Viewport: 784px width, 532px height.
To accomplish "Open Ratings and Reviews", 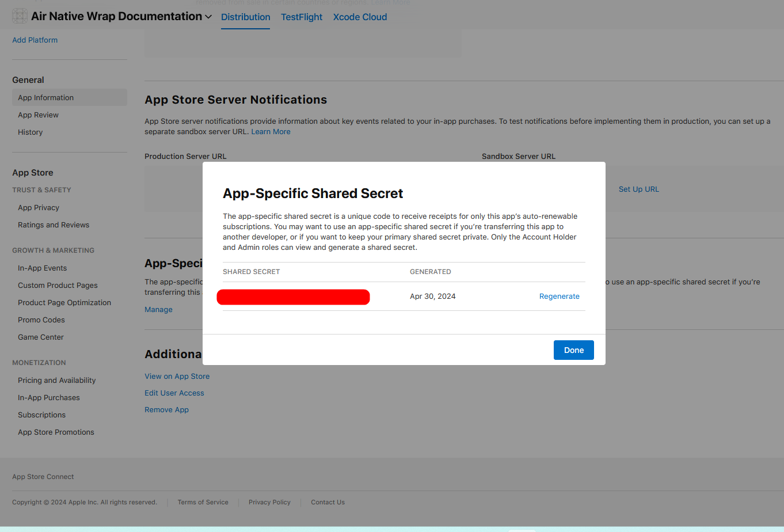I will [54, 225].
